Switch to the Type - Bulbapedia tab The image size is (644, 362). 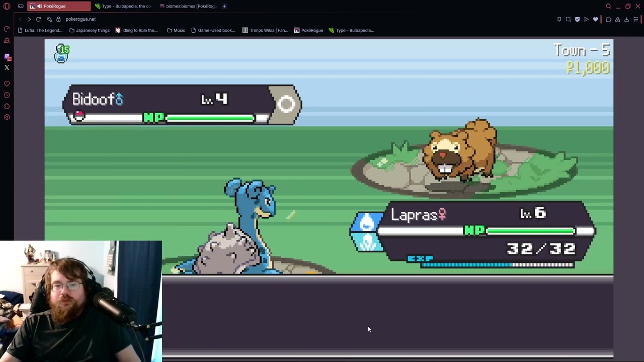point(123,6)
